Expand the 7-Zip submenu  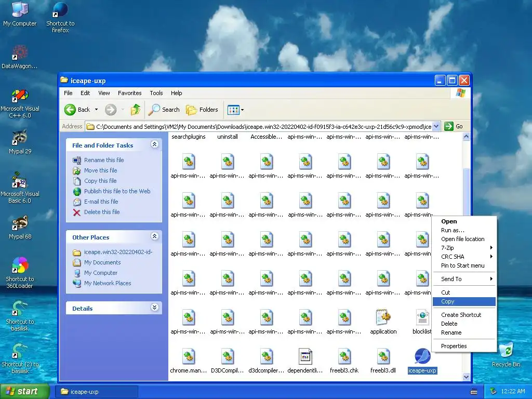(464, 248)
